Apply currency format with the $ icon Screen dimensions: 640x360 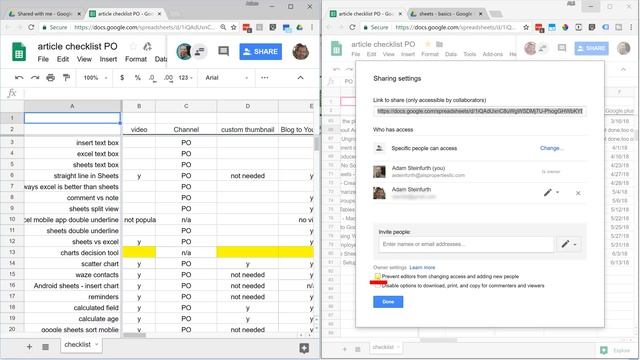click(x=122, y=78)
